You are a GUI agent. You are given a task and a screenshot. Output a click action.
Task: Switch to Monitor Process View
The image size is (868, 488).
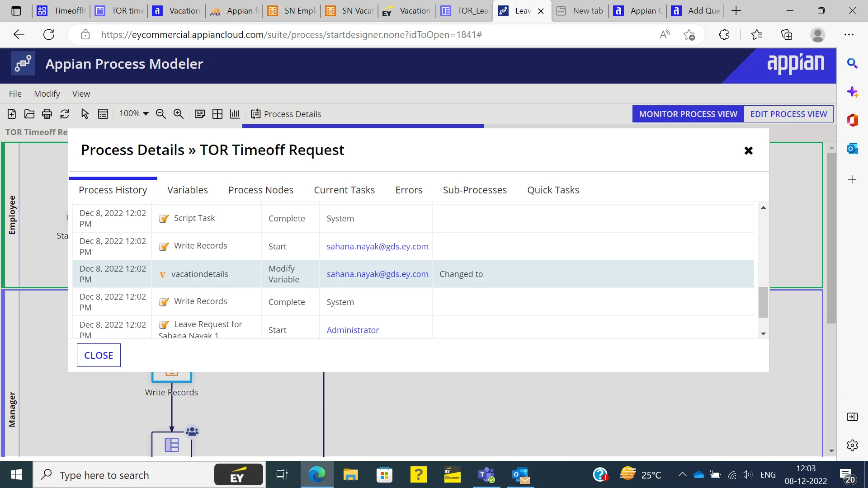point(688,114)
